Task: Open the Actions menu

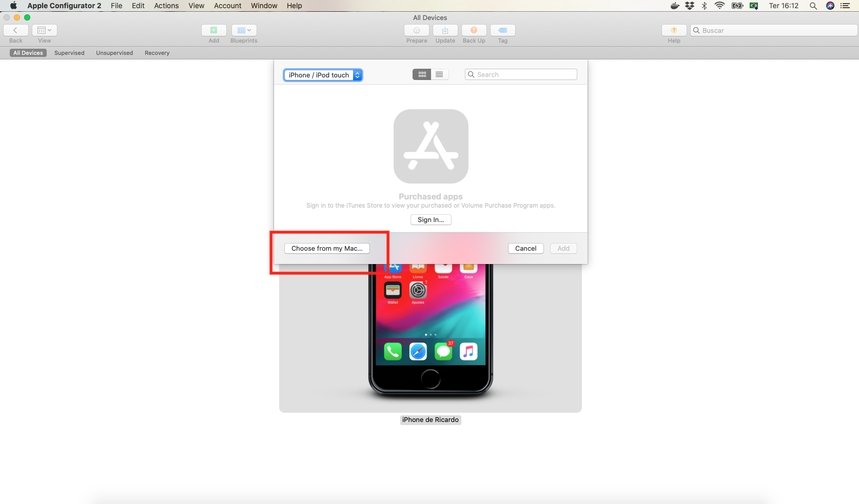Action: coord(166,6)
